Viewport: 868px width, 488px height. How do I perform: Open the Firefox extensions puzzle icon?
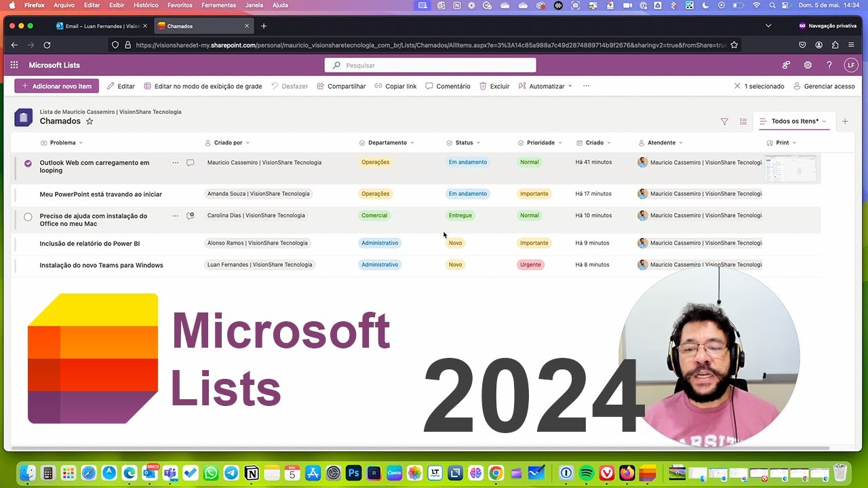(x=835, y=45)
